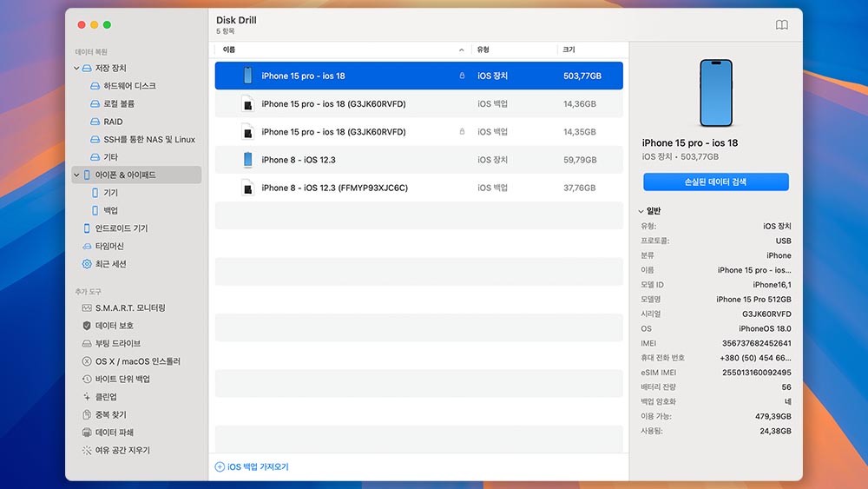Click the iPhone 8 device icon
868x489 pixels.
tap(247, 160)
